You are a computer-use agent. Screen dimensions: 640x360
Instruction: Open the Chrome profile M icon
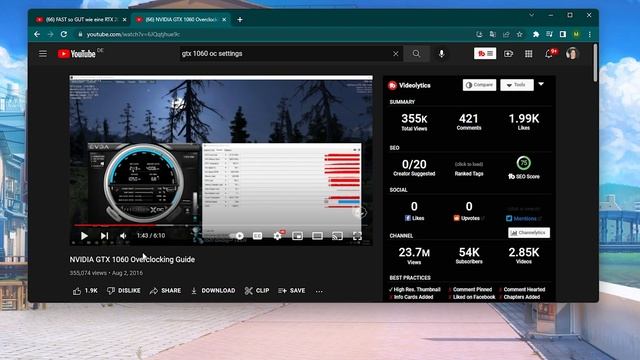point(576,34)
